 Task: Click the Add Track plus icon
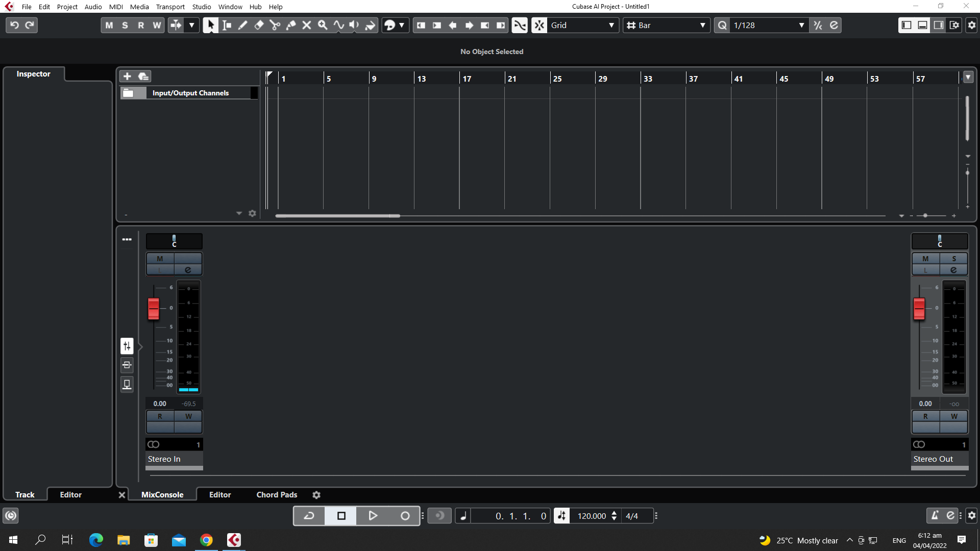[127, 76]
